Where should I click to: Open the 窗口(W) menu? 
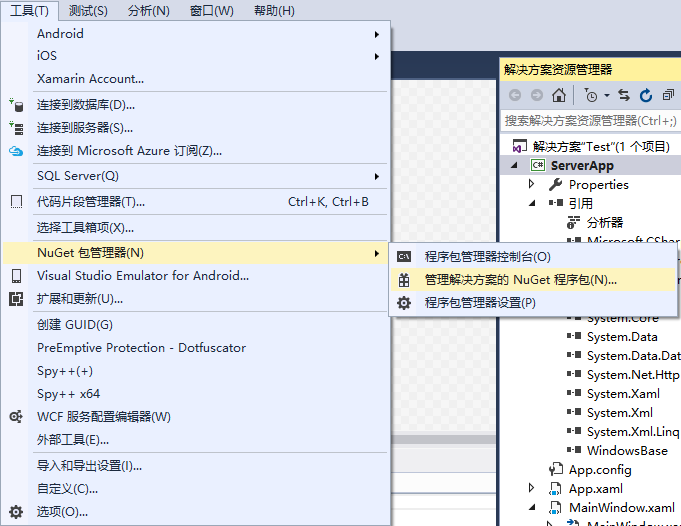pyautogui.click(x=212, y=10)
